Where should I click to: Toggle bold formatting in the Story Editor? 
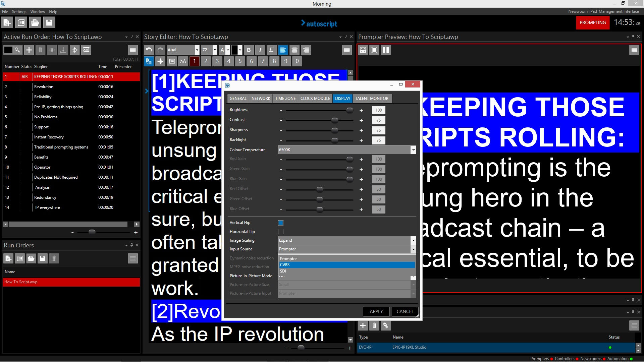tap(249, 50)
